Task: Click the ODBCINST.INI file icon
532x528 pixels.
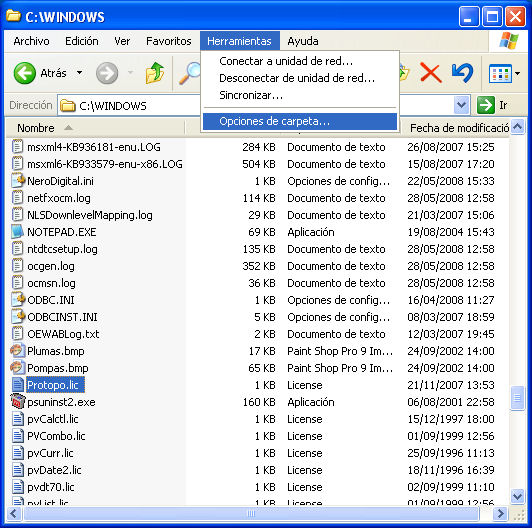Action: [18, 317]
